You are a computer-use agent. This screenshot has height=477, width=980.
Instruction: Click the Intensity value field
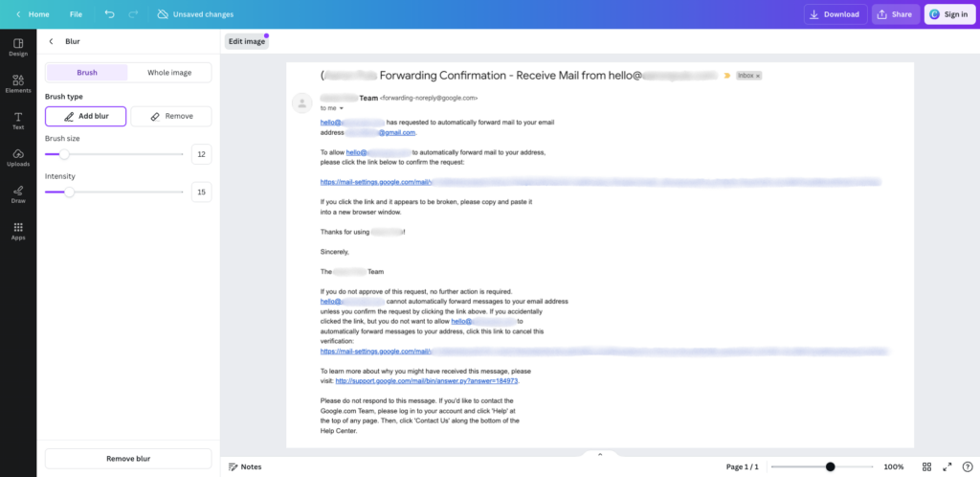201,192
